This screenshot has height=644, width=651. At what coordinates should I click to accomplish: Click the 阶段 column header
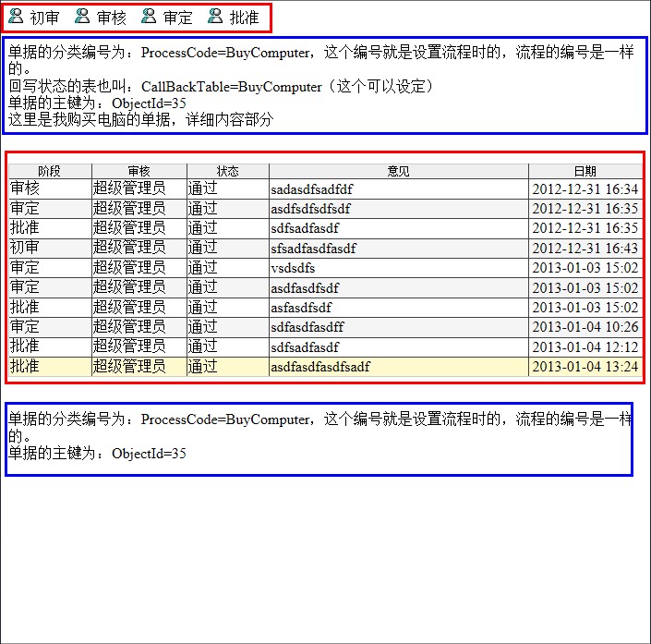pos(50,171)
